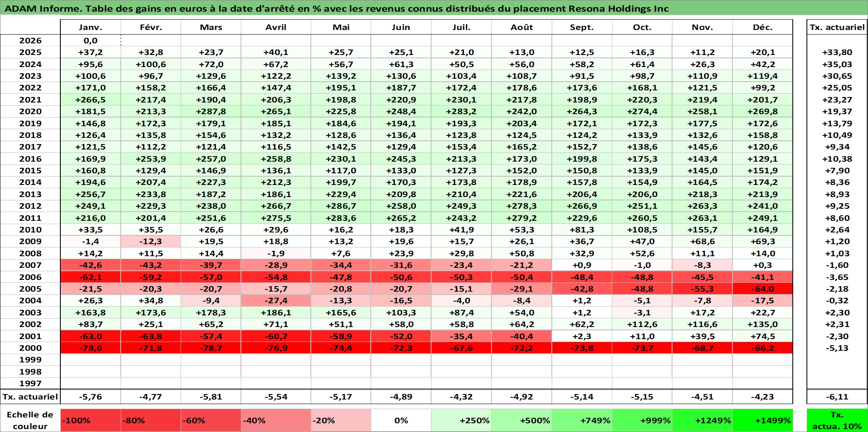This screenshot has height=432, width=868.
Task: Click the 2020 March value +287,8
Action: coord(211,111)
